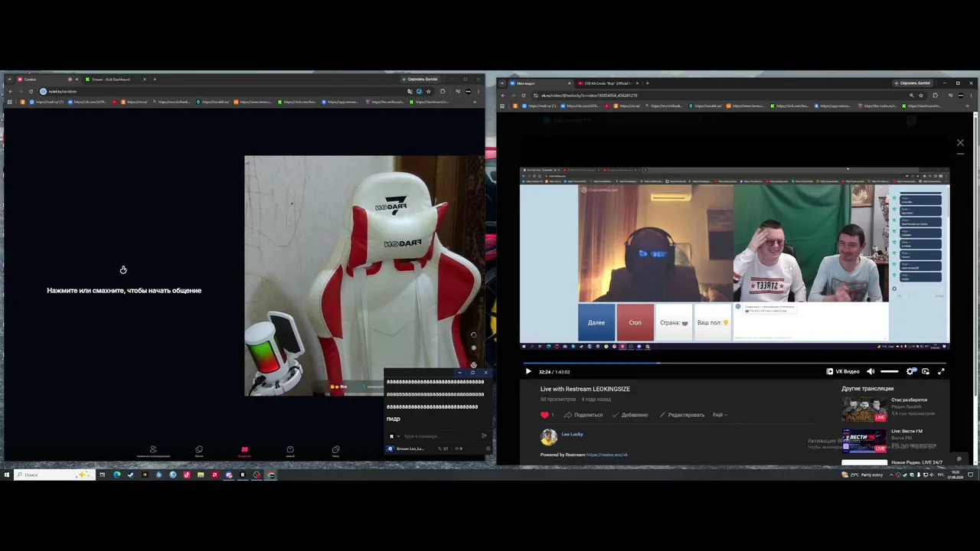Click the VK Видео logo in player

pos(843,371)
